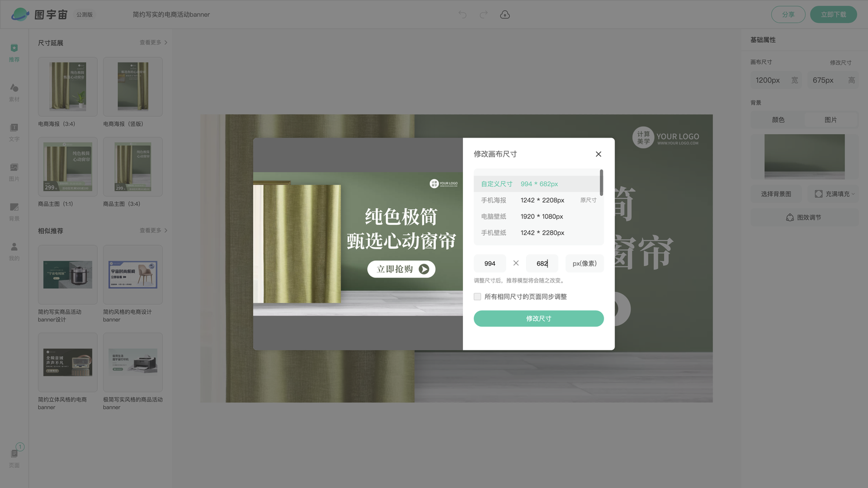Click the cloud save icon
This screenshot has width=868, height=488.
pyautogui.click(x=505, y=14)
